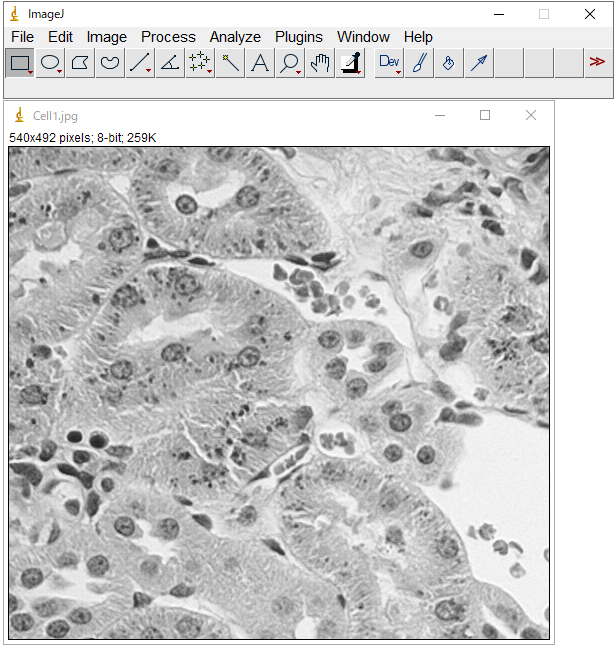The width and height of the screenshot is (616, 653).
Task: Select the Color picker microscope tool
Action: (350, 64)
